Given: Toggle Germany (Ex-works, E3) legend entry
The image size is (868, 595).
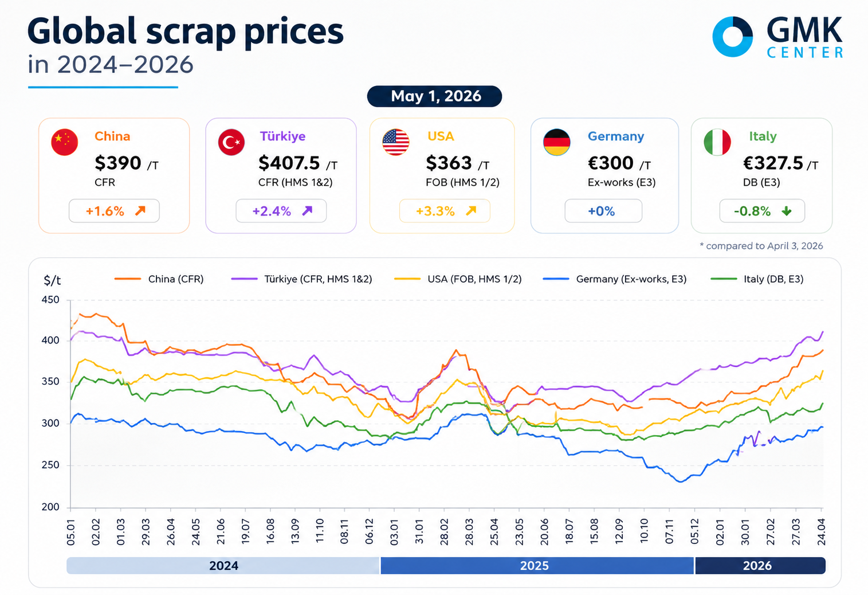Looking at the screenshot, I should coord(615,279).
